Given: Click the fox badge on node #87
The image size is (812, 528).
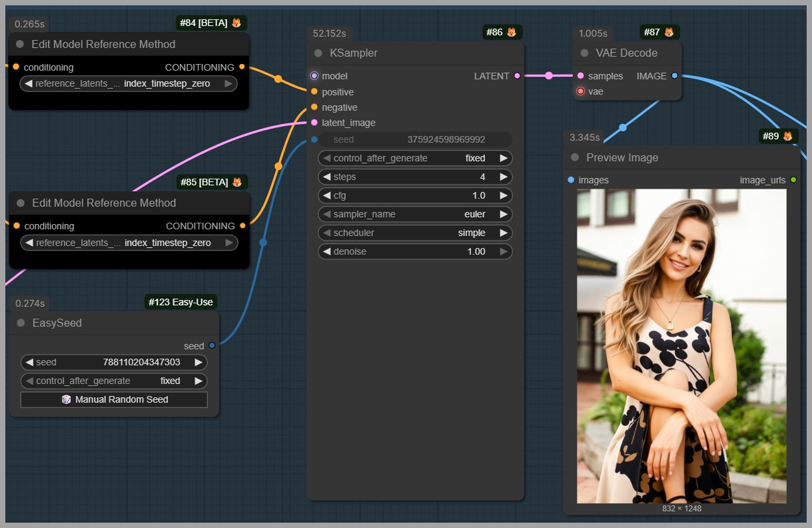Looking at the screenshot, I should (x=669, y=32).
